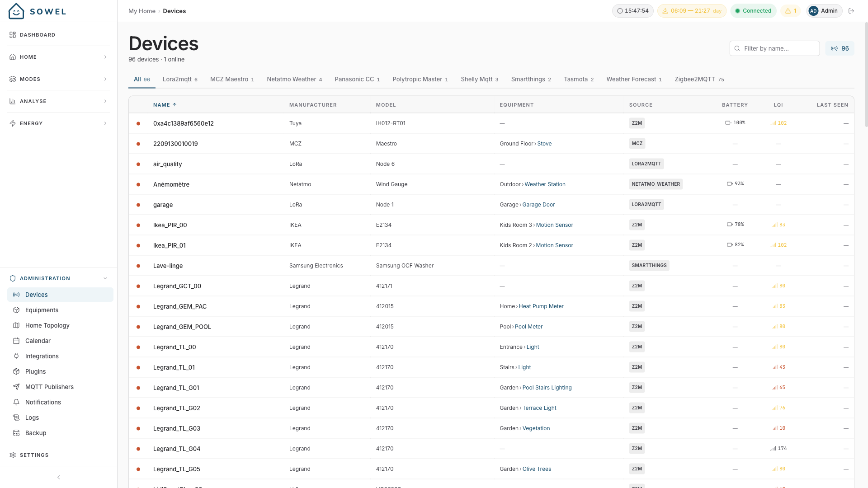Screen dimensions: 868x488
Task: Click the warning alerts badge showing 1
Action: pyautogui.click(x=791, y=11)
